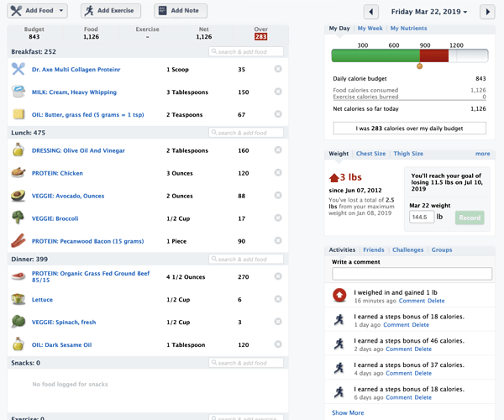This screenshot has width=504, height=420.
Task: Delete the PROTEIN: Chicken entry with x icon
Action: [x=278, y=173]
